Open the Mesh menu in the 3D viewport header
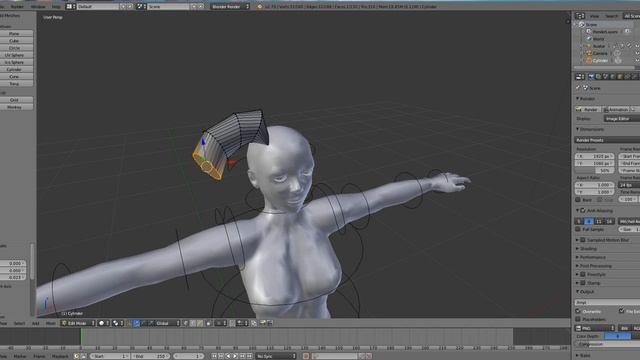 (51, 323)
